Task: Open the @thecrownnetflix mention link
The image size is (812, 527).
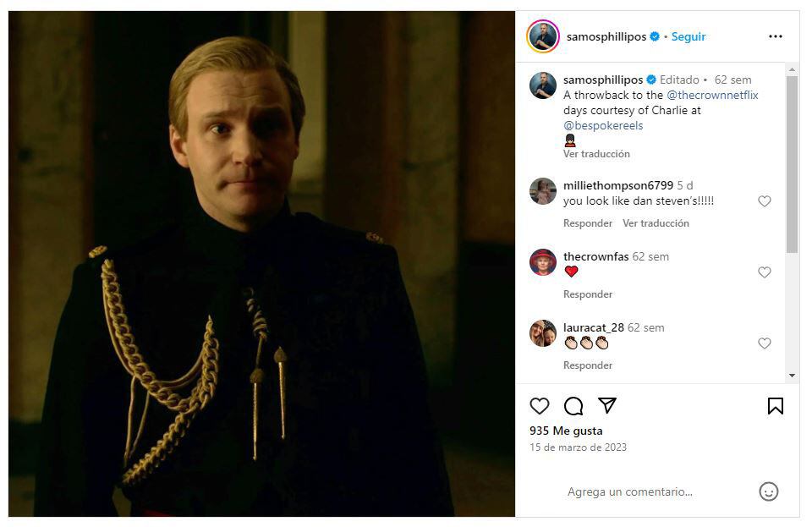Action: point(712,96)
